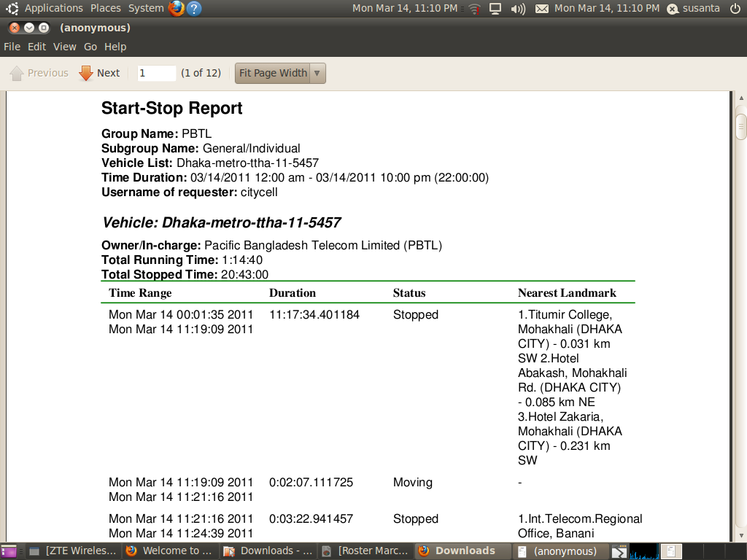This screenshot has height=560, width=747.
Task: Switch to Downloads Firefox taskbar window
Action: coord(463,551)
